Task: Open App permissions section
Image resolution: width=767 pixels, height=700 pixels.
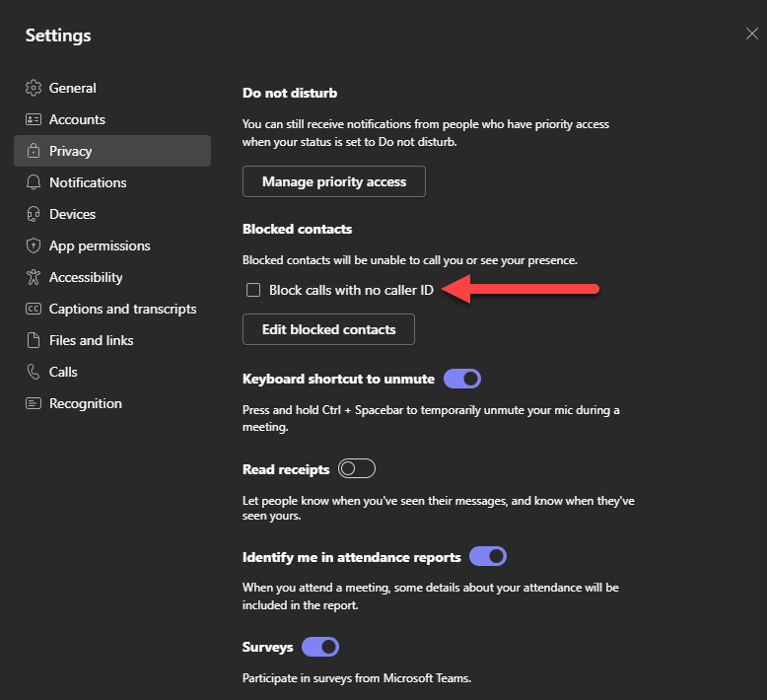Action: (x=112, y=245)
